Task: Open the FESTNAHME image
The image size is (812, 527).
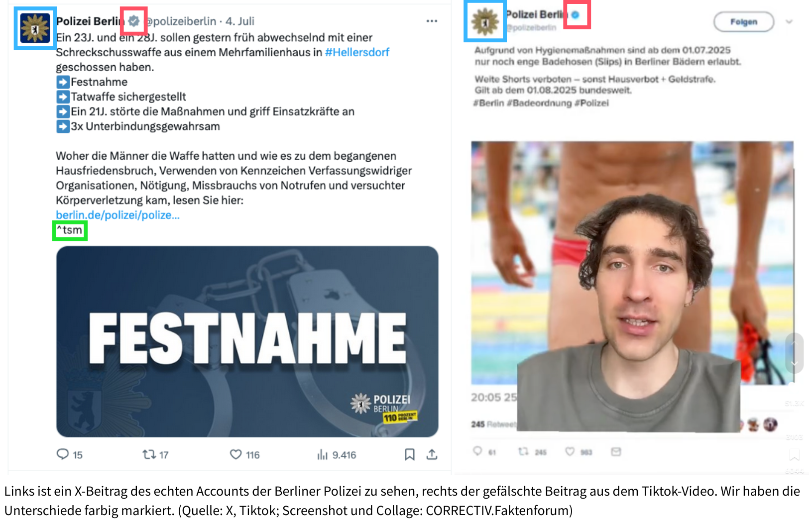Action: (x=247, y=341)
